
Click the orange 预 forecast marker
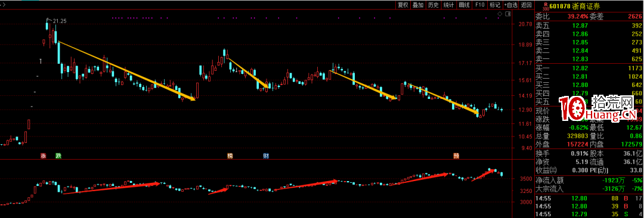pyautogui.click(x=456, y=156)
